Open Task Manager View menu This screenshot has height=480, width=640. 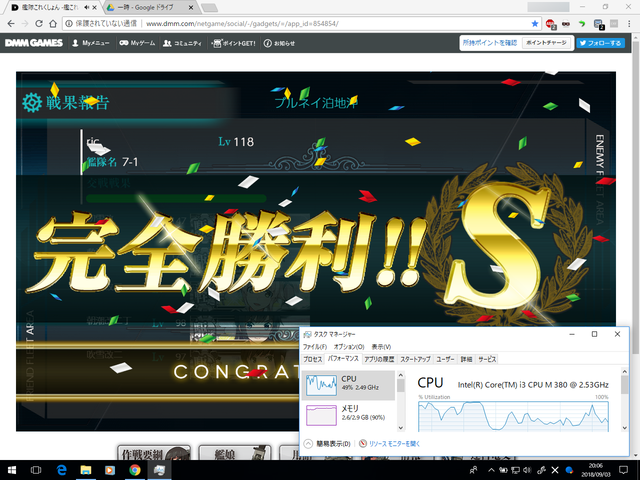click(381, 347)
